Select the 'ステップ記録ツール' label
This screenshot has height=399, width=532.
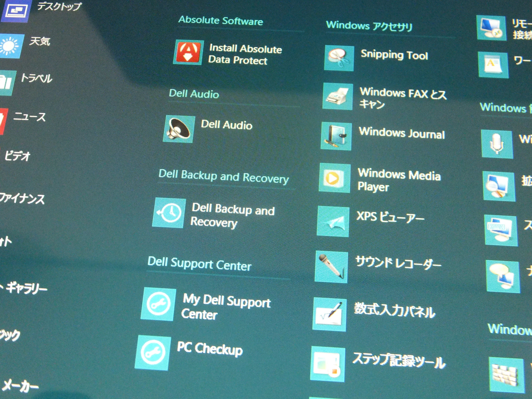(399, 361)
